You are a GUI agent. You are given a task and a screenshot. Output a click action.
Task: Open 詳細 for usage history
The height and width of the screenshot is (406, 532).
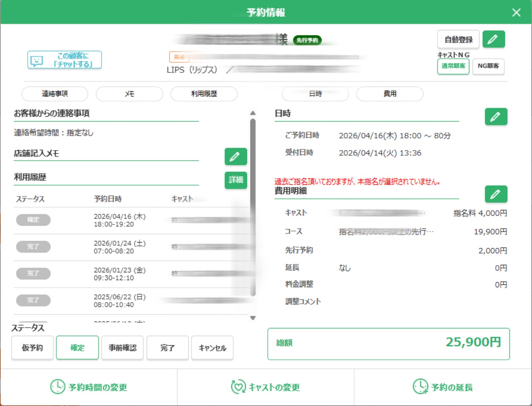click(x=235, y=180)
